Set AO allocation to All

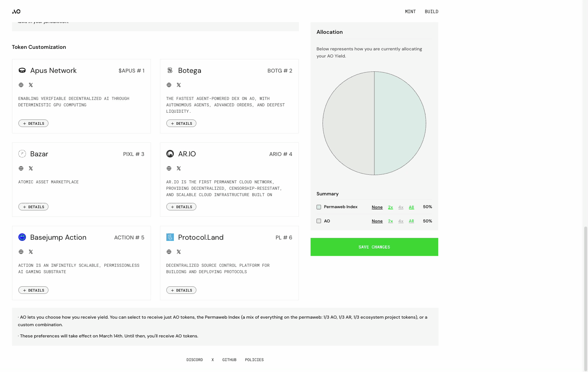[412, 221]
